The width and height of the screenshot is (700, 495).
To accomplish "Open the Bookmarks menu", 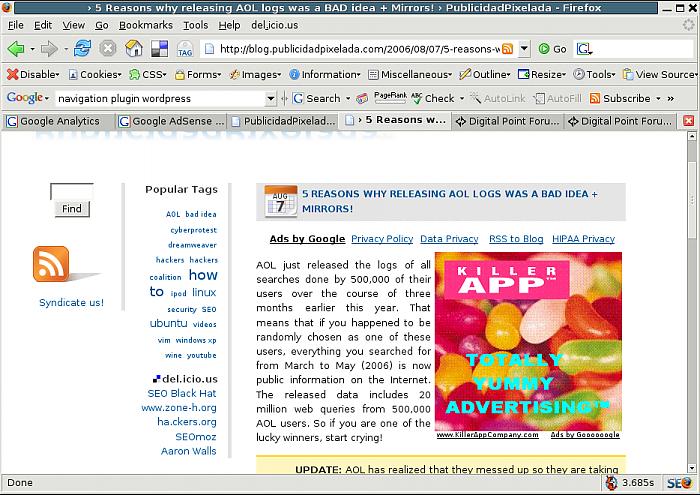I will click(146, 25).
